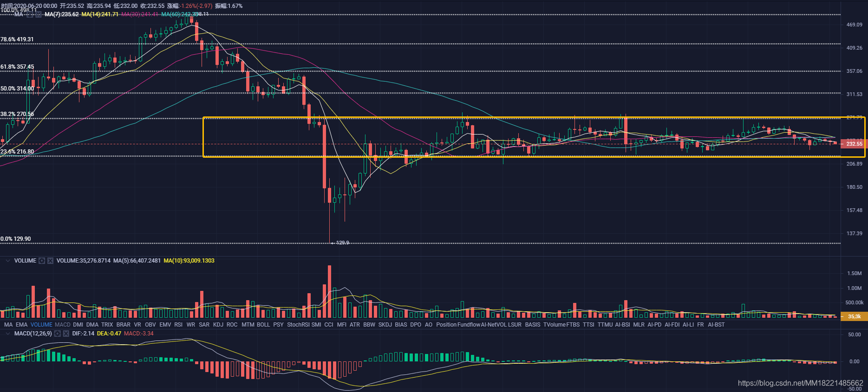Click the MA(10):93,009.1303 volume label
The width and height of the screenshot is (868, 392).
[189, 261]
